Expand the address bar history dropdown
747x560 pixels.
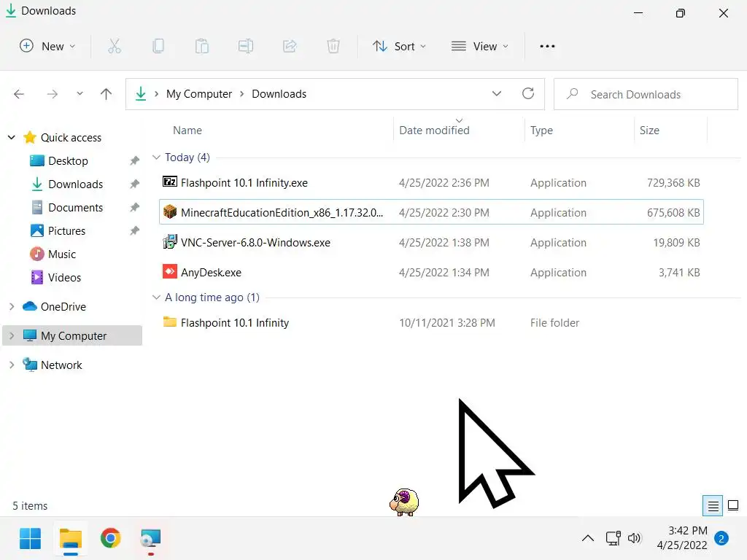496,93
